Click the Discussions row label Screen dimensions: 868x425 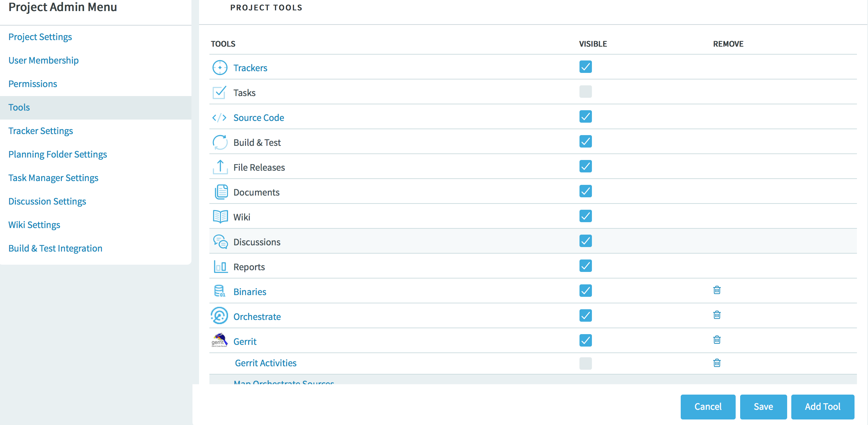257,242
